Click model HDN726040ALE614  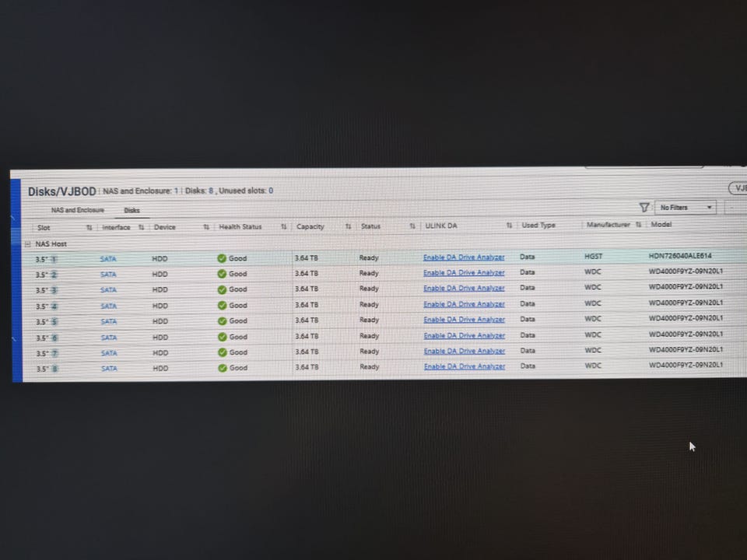click(x=680, y=256)
